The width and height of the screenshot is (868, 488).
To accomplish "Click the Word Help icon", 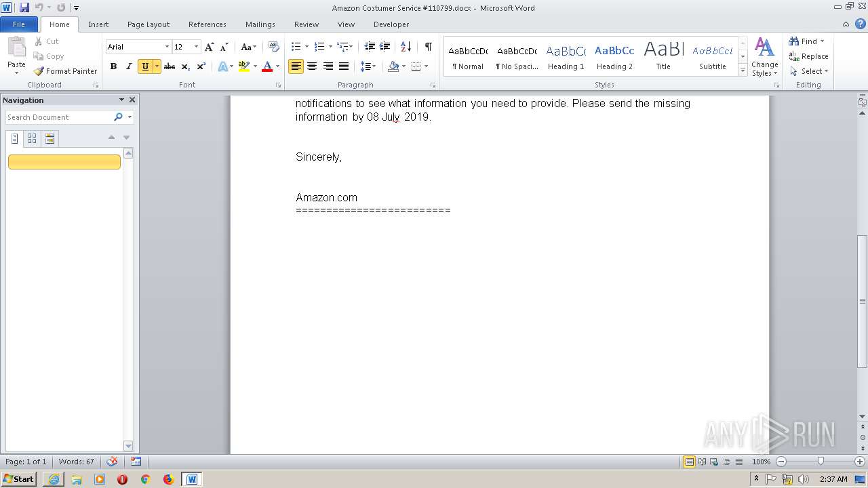I will 860,24.
